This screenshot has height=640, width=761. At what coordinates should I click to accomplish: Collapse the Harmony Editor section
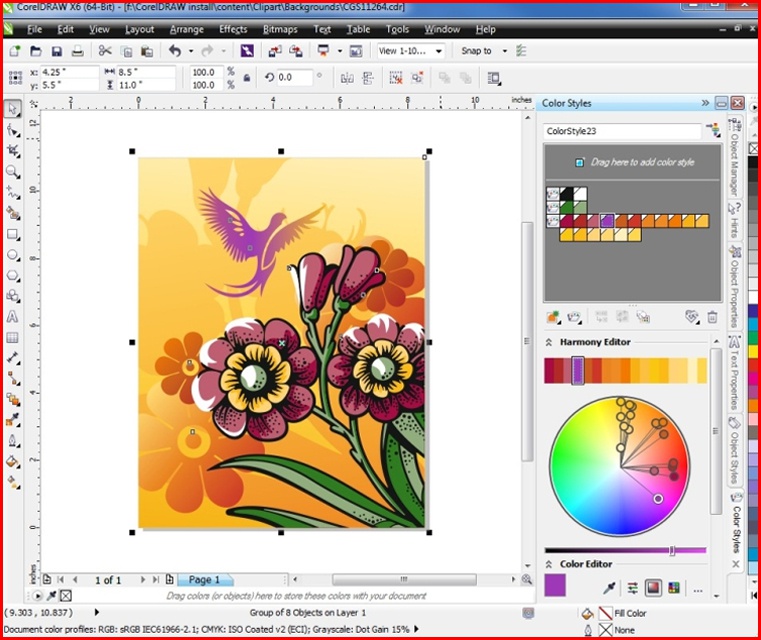pyautogui.click(x=549, y=342)
